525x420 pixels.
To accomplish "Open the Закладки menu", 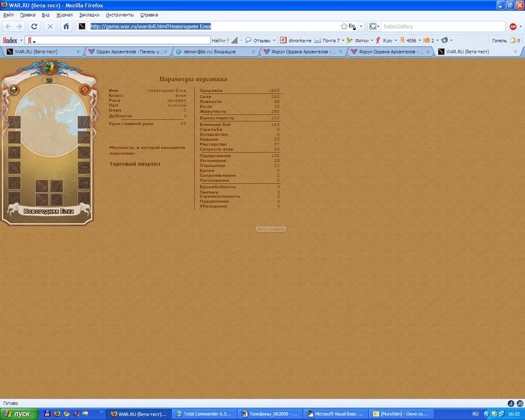I will 89,15.
